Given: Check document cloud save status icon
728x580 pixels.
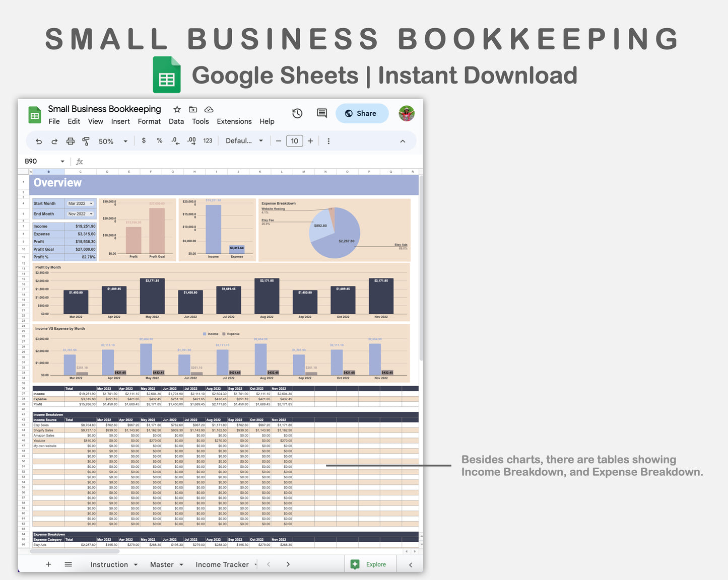Looking at the screenshot, I should click(209, 109).
